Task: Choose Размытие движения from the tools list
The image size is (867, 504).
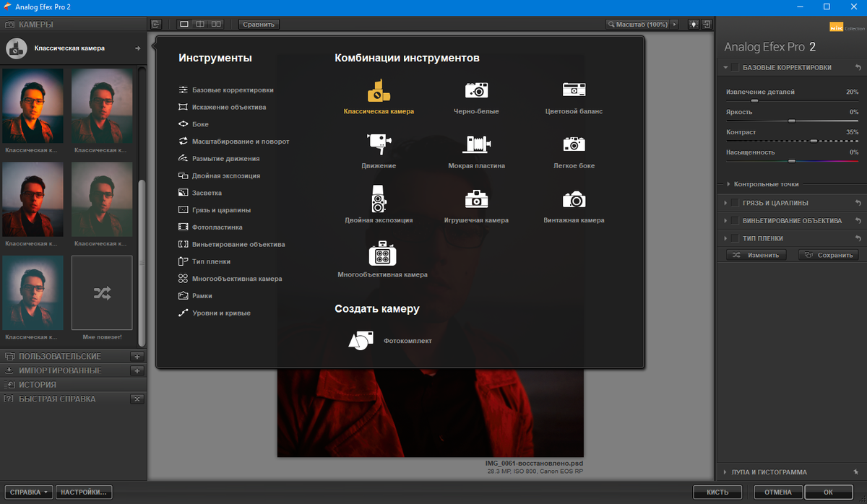Action: click(x=219, y=158)
